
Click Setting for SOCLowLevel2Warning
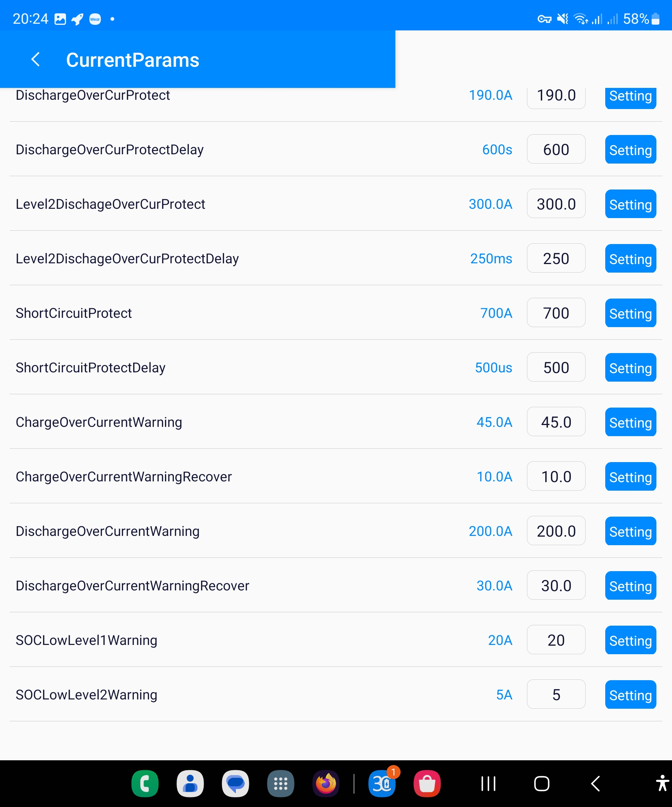[630, 694]
